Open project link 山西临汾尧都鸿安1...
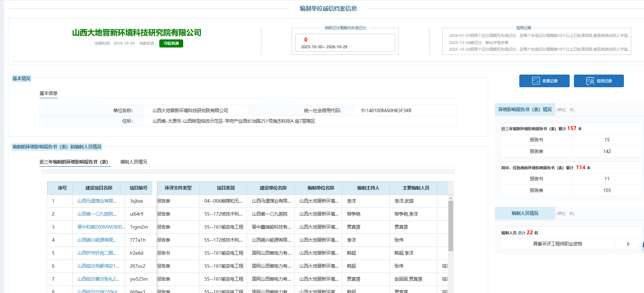This screenshot has height=293, width=644. [x=98, y=266]
